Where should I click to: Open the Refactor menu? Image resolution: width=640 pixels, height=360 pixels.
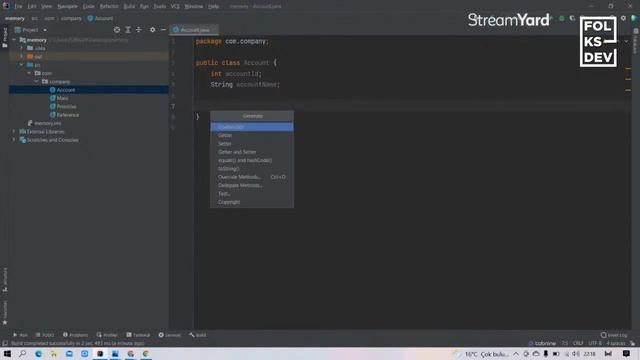(109, 7)
